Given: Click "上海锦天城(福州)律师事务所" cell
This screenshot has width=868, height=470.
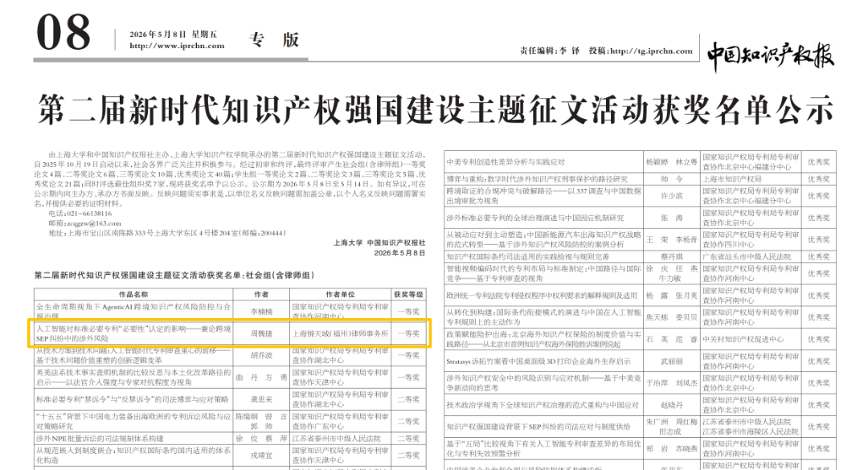Looking at the screenshot, I should coord(341,333).
